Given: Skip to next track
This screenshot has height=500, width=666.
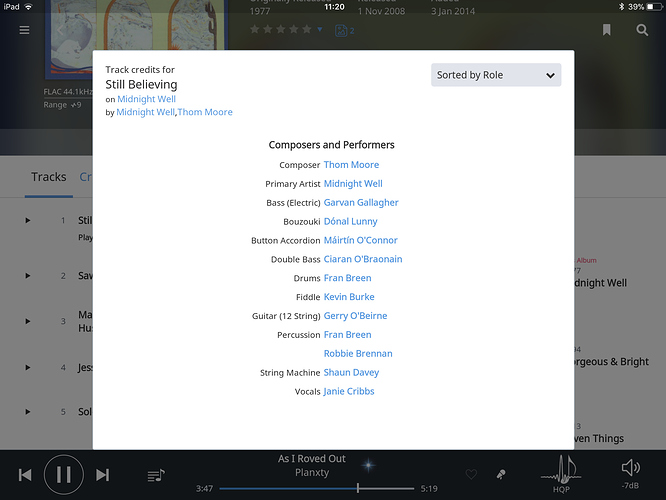Looking at the screenshot, I should tap(102, 475).
